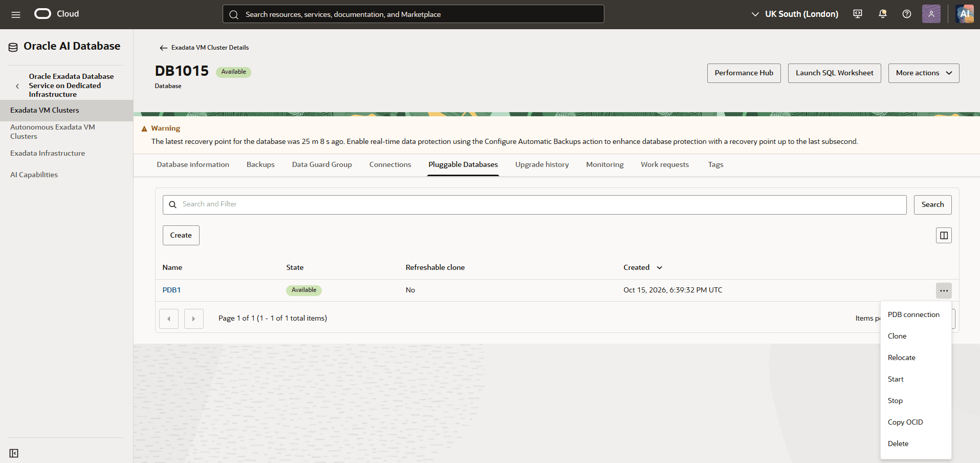Click the creation date Oct 15, 2026
This screenshot has width=980, height=463.
pyautogui.click(x=673, y=290)
